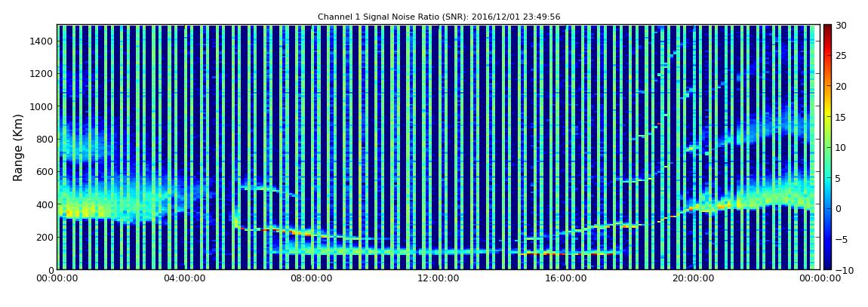Image resolution: width=868 pixels, height=307 pixels.
Task: Click the colorbar value 5
Action: pyautogui.click(x=839, y=178)
